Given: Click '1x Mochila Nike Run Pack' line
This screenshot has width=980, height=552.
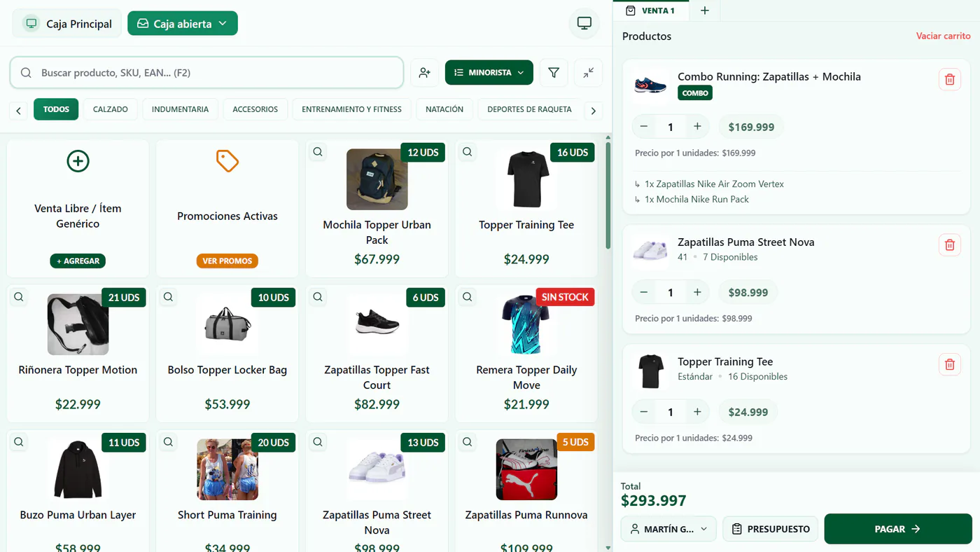Looking at the screenshot, I should coord(697,199).
